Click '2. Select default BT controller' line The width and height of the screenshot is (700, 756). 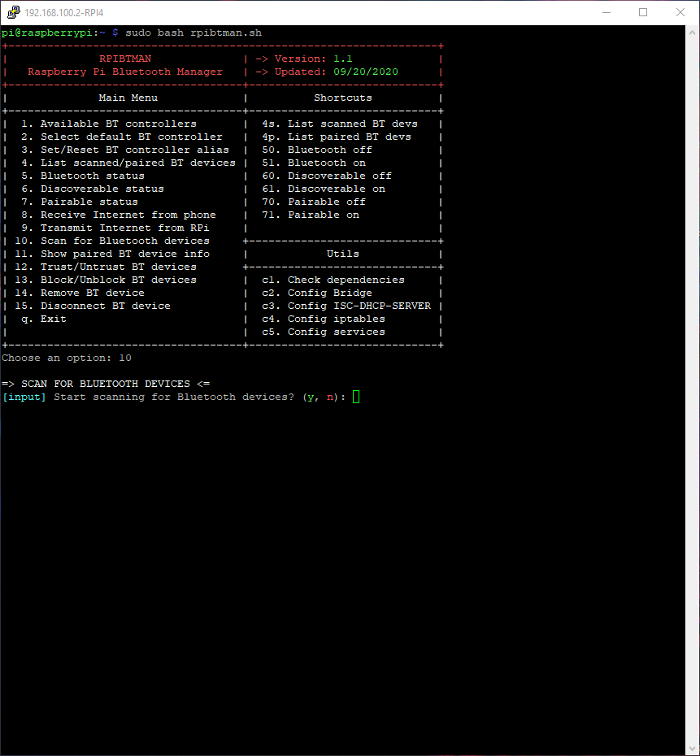(122, 137)
